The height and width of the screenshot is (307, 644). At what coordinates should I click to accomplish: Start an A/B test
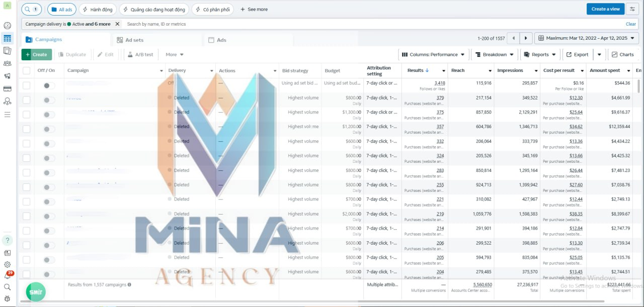click(140, 54)
